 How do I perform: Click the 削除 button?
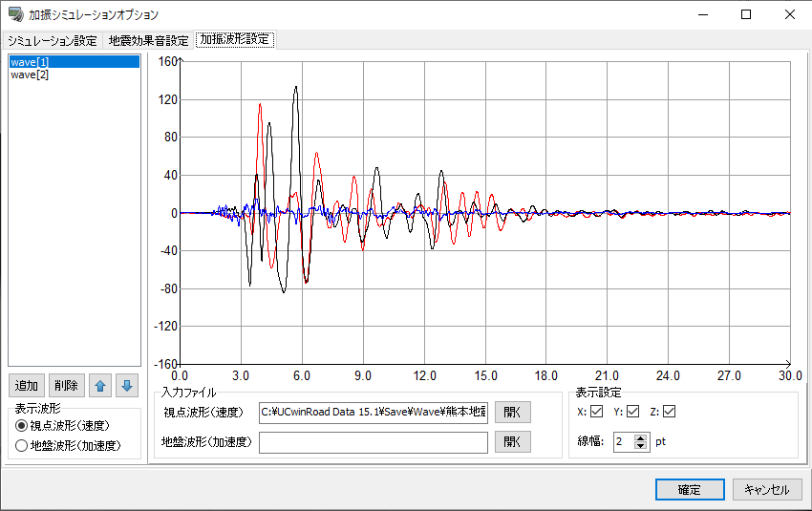coord(66,386)
